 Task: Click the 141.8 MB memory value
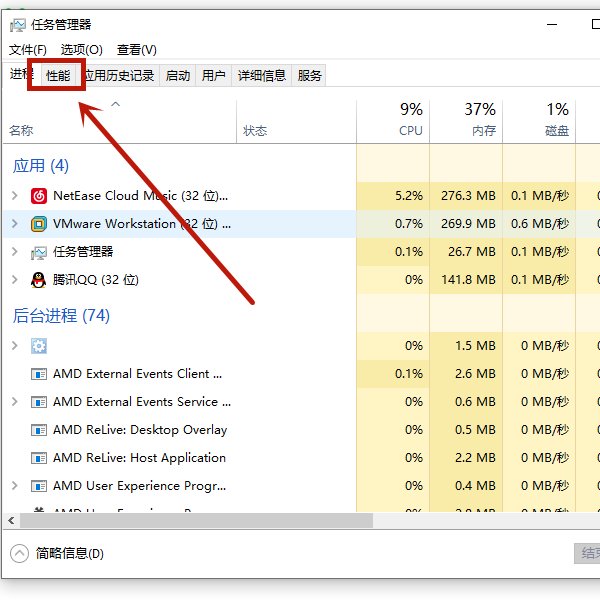(468, 280)
